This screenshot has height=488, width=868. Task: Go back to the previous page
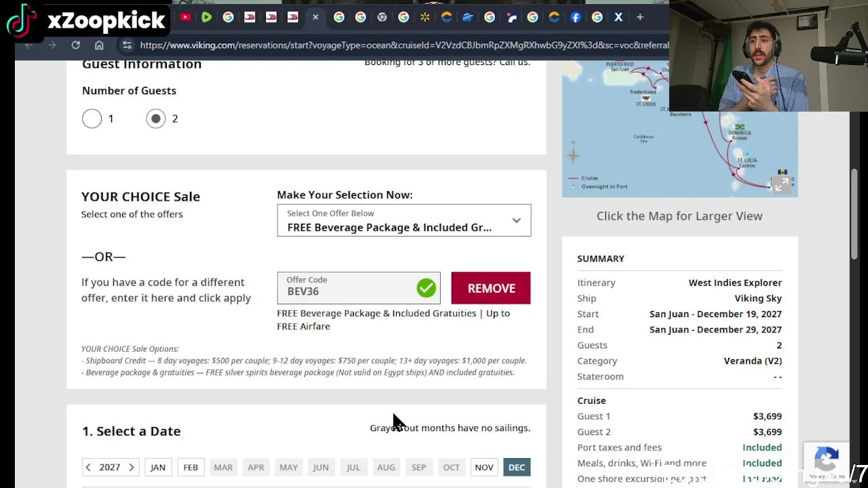point(28,45)
